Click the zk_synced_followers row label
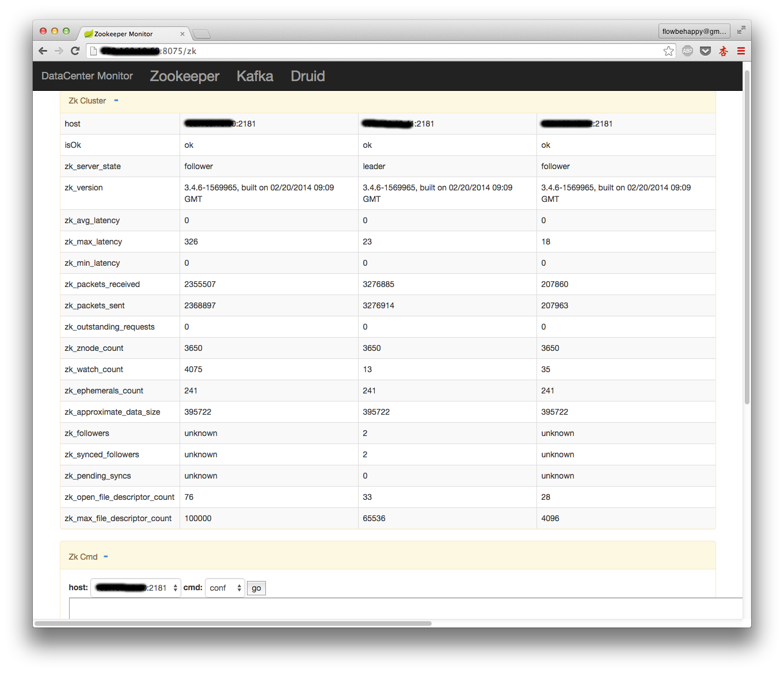Screen dimensions: 784x673 tap(102, 454)
